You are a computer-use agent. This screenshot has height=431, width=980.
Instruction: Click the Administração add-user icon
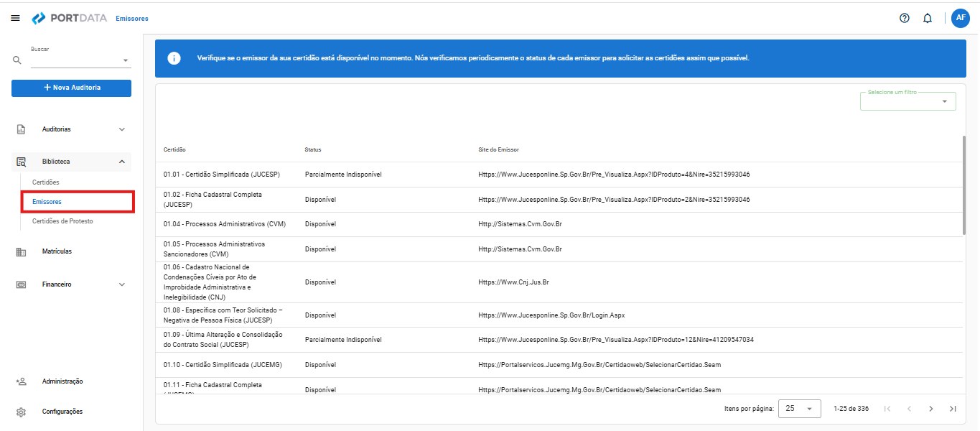click(22, 381)
